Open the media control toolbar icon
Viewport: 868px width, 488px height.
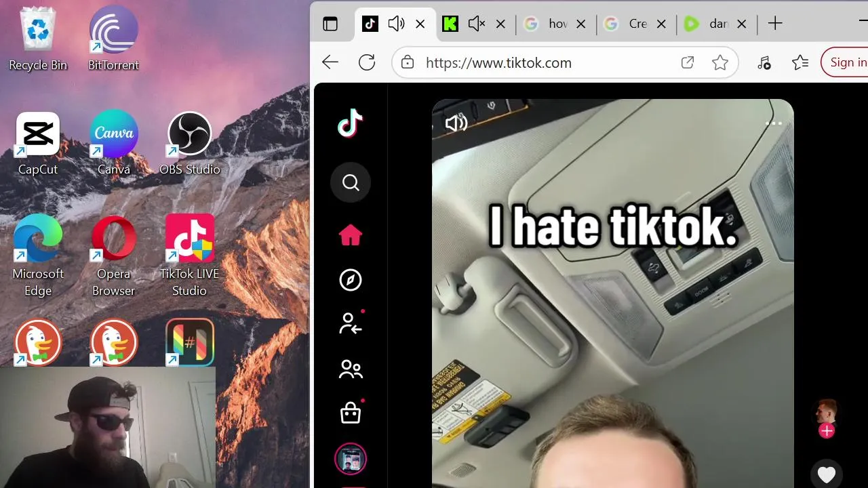[764, 63]
